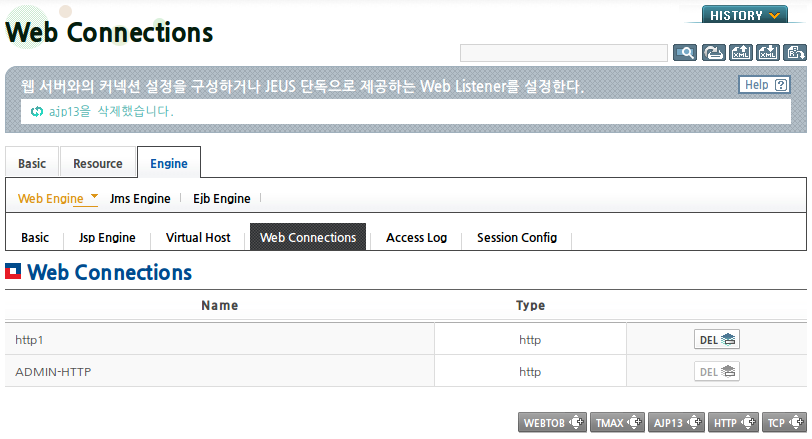Click the XML upload arrow icon
Viewport: 812px width, 439px height.
click(741, 53)
